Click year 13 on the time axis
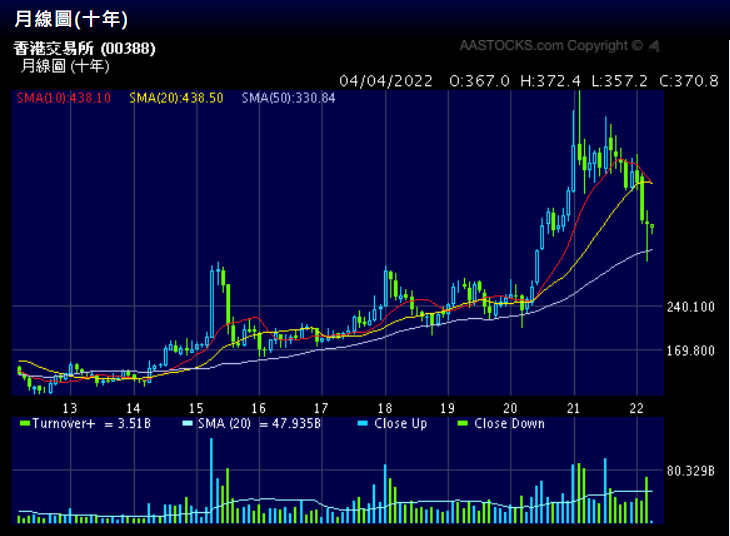Screen dimensions: 730x536 click(70, 408)
